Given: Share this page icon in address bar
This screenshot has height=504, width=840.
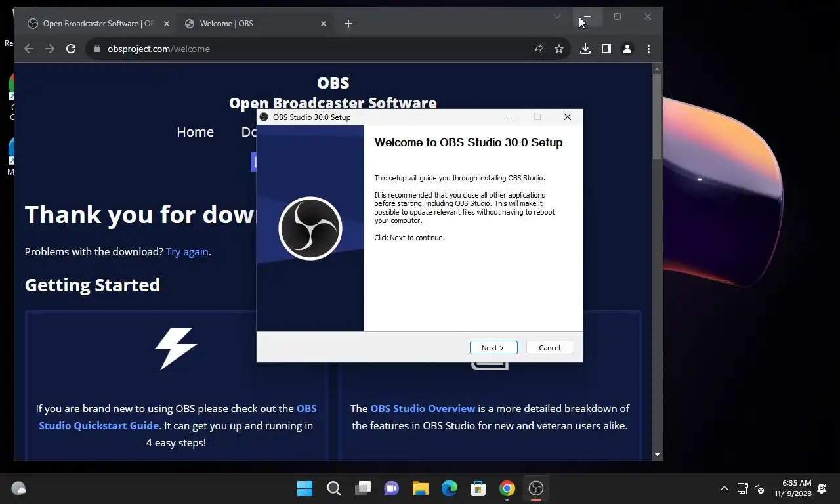Looking at the screenshot, I should [x=538, y=49].
